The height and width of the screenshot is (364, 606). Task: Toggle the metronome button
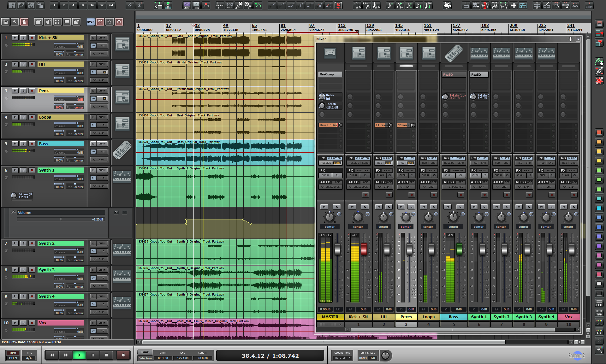pos(24,22)
